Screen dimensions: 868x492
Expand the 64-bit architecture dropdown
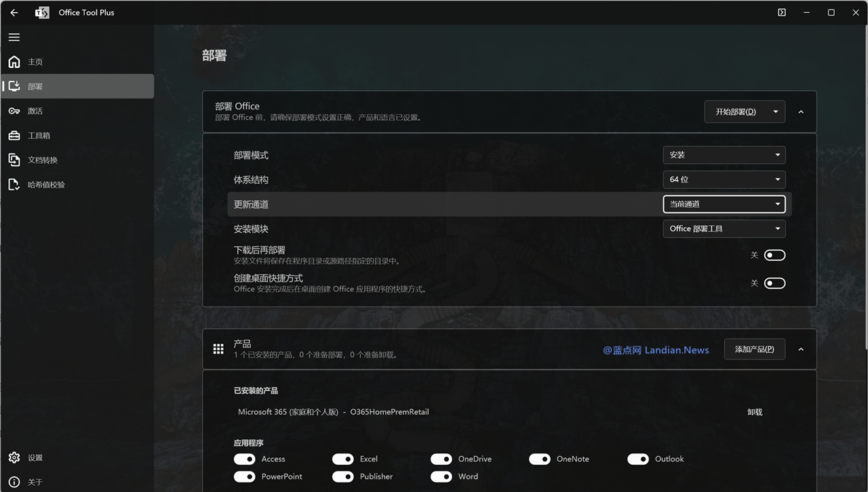(x=724, y=179)
